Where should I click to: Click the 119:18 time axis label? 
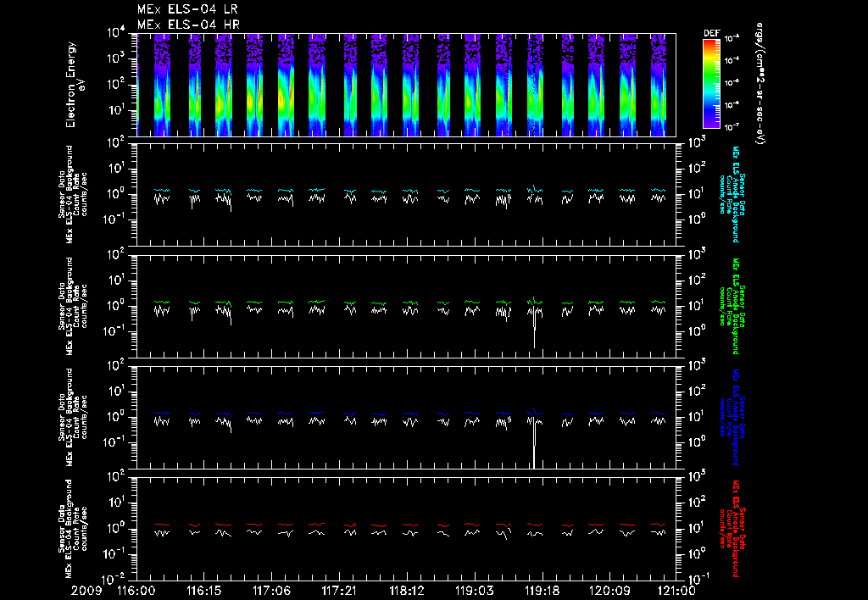pyautogui.click(x=542, y=592)
